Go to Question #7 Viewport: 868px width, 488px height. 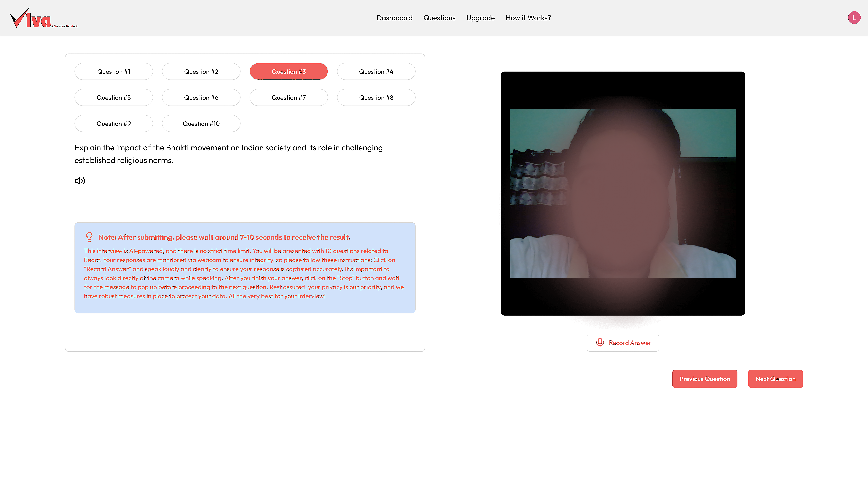(289, 97)
